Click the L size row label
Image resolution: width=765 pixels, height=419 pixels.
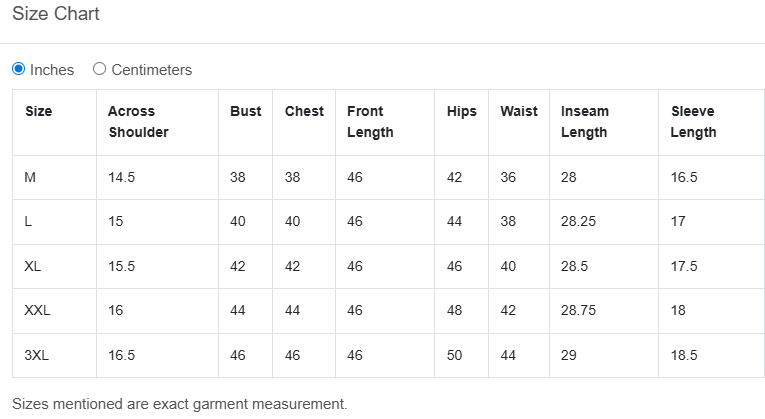pyautogui.click(x=28, y=221)
